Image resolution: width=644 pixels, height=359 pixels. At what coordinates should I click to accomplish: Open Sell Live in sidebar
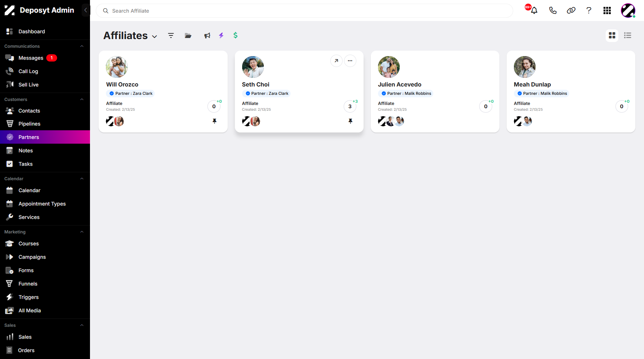pos(45,85)
